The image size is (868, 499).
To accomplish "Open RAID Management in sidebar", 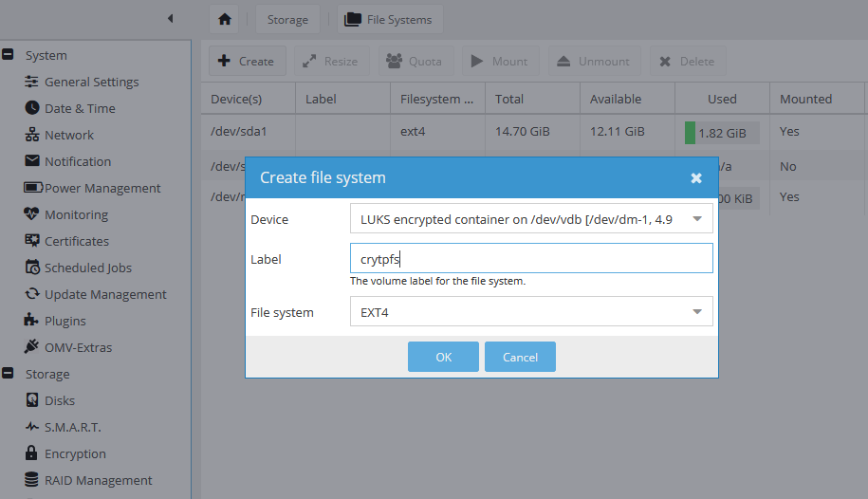I will [x=98, y=480].
